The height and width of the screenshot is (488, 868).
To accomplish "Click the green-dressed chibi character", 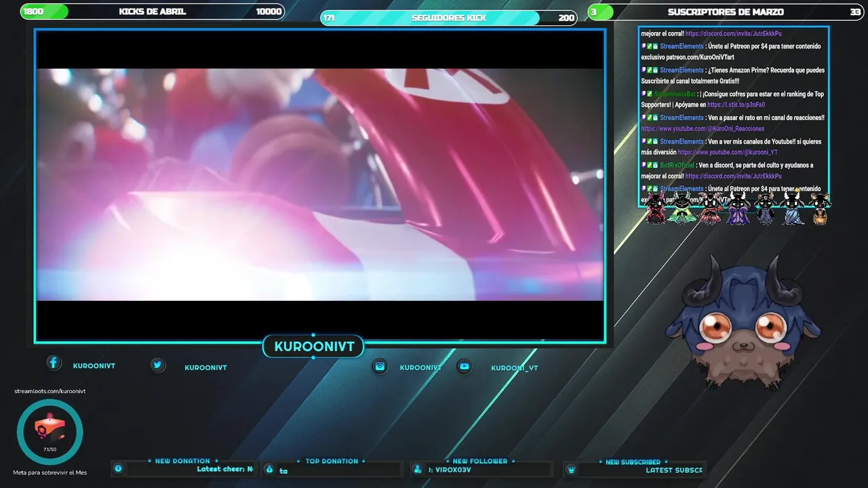I will pyautogui.click(x=681, y=207).
